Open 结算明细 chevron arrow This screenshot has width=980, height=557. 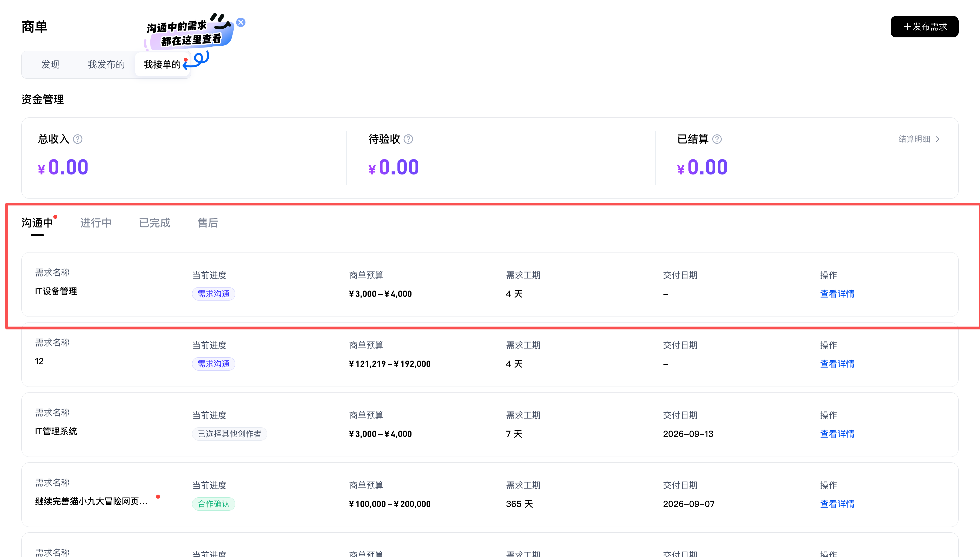tap(938, 139)
